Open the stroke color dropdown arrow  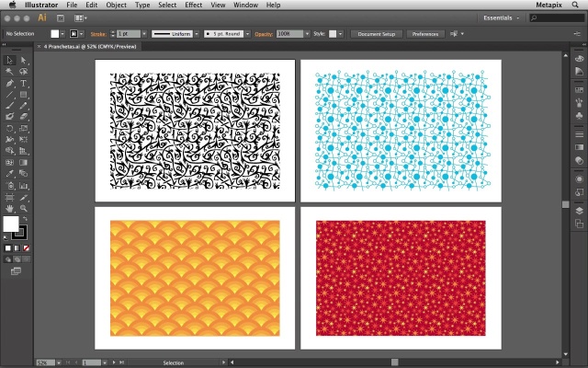[x=82, y=34]
